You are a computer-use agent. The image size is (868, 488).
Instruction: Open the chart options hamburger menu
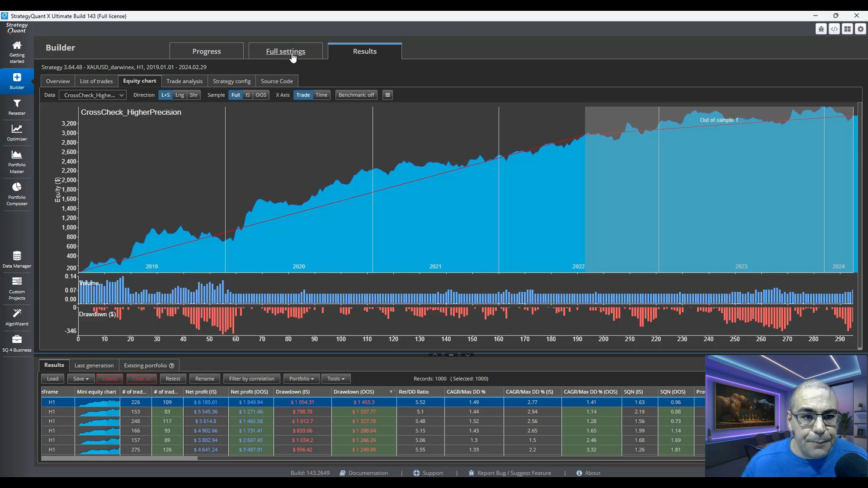387,95
